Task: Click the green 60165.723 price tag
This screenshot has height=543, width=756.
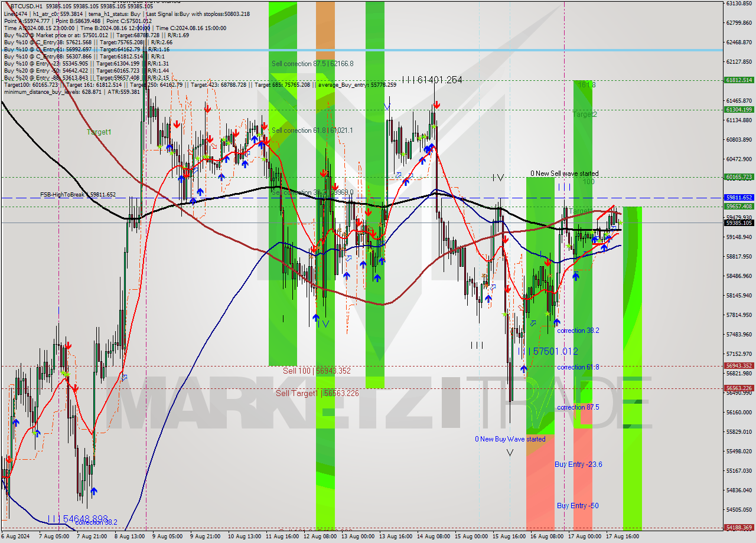Action: click(739, 176)
